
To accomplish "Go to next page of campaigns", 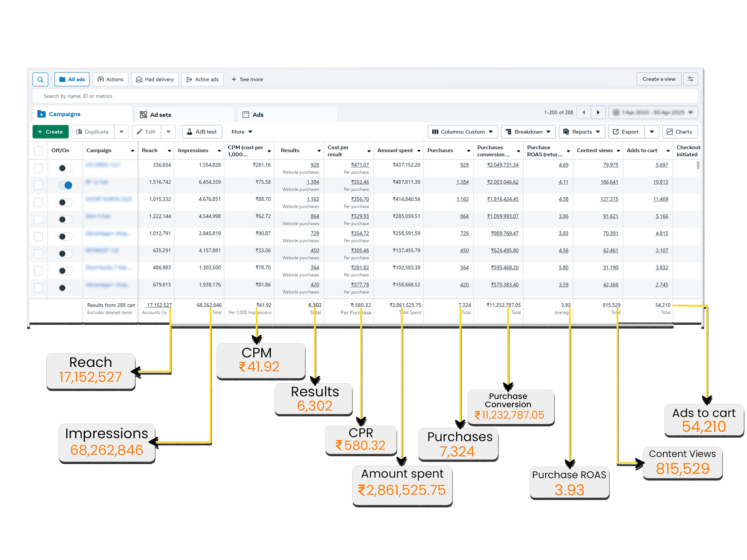I will pyautogui.click(x=598, y=112).
